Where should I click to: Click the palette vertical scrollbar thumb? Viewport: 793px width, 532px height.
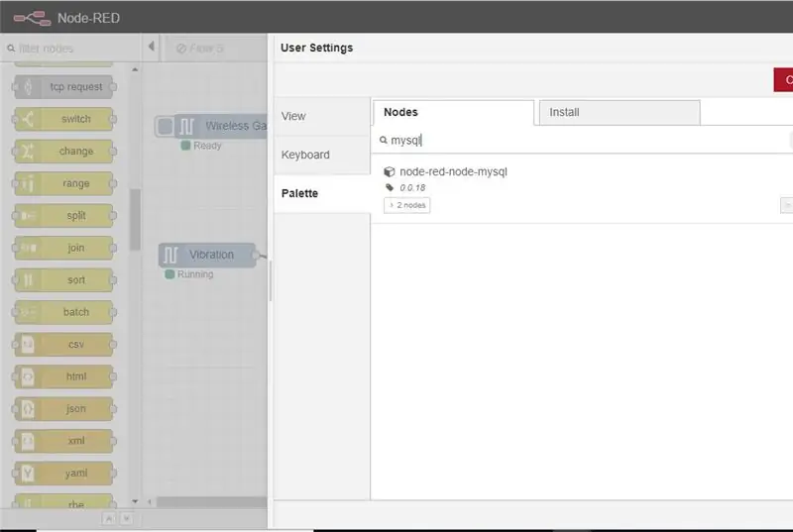pos(135,219)
